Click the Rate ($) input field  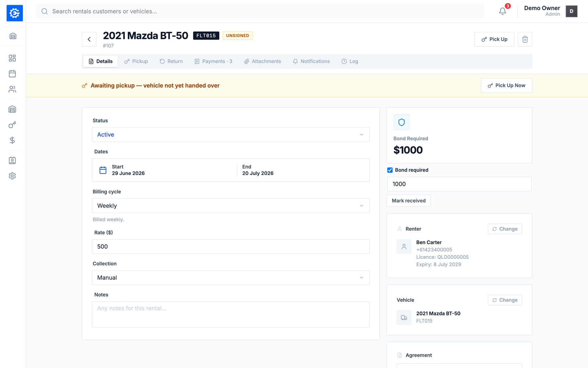(x=231, y=247)
